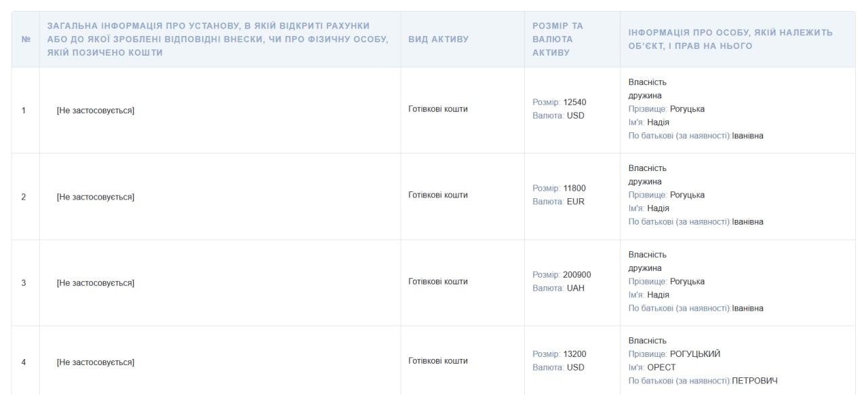Click 'Готівкові кошти' in the fourth row
Screen dimensions: 868x395
(438, 360)
